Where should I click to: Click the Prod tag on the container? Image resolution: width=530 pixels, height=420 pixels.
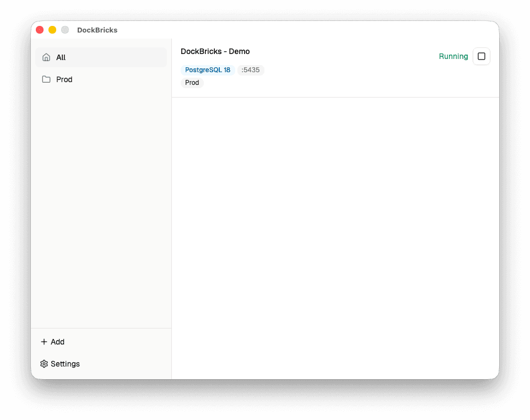pos(192,83)
